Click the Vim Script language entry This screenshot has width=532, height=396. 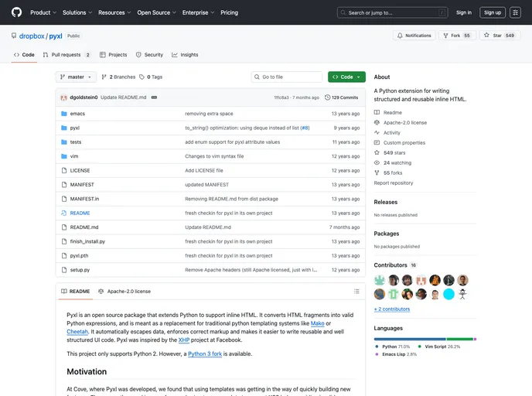pos(439,346)
